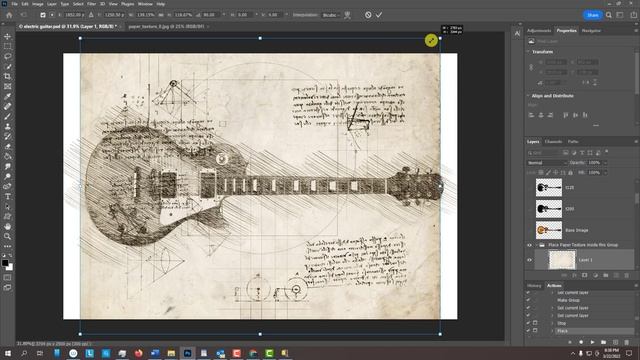
Task: Open the Window menu
Action: coord(145,4)
